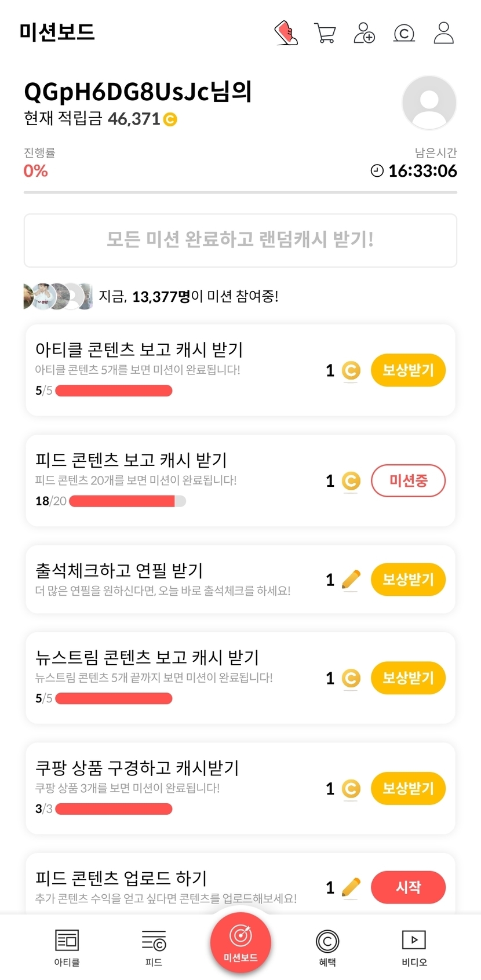Viewport: 481px width, 980px height.
Task: Tap the center 미션보드 target button
Action: click(240, 941)
